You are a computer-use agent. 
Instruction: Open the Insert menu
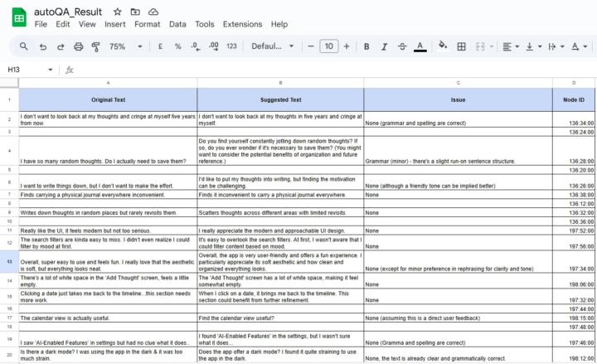pyautogui.click(x=115, y=24)
